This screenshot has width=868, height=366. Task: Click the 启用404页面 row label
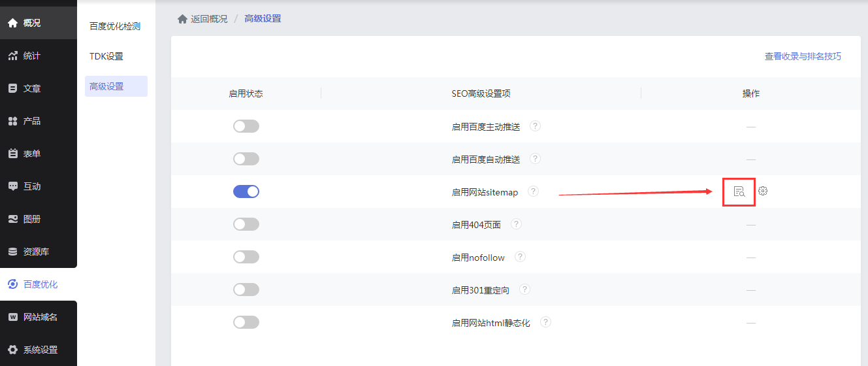coord(476,225)
